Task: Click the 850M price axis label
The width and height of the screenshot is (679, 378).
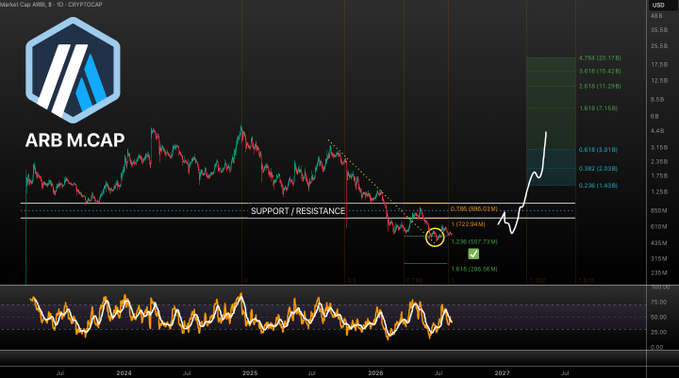Action: pyautogui.click(x=659, y=210)
